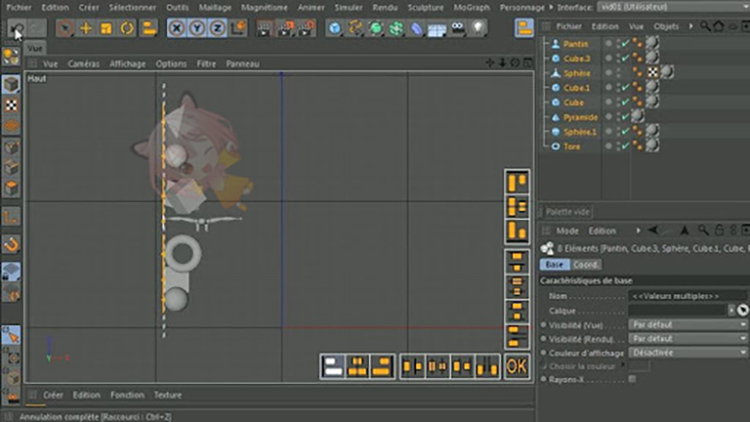Screen dimensions: 750x422
Task: Open the Fichier menu in top menu bar
Action: click(19, 8)
